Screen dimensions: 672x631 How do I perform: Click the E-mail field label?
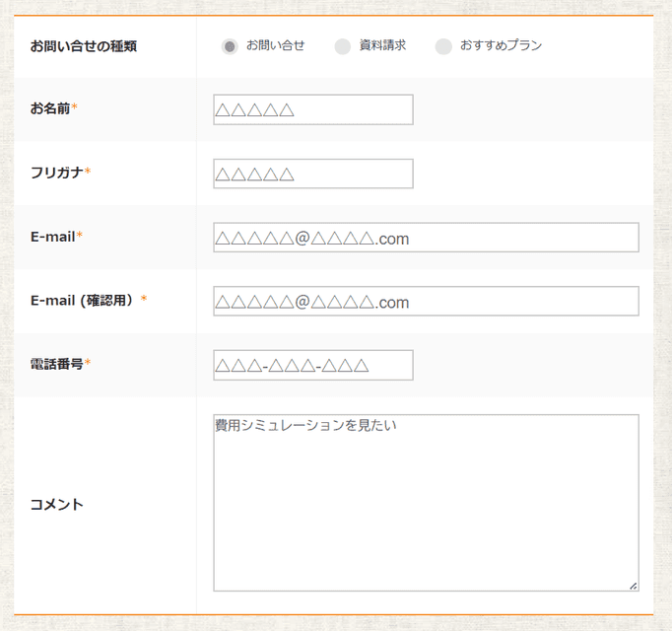[x=53, y=237]
